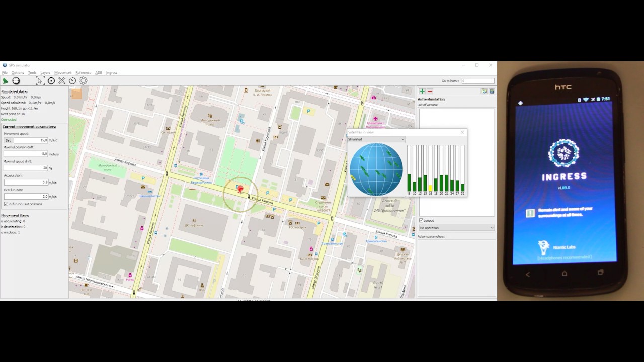The image size is (644, 362).
Task: Click the crosshair center-on-position toolbar icon
Action: [16, 81]
